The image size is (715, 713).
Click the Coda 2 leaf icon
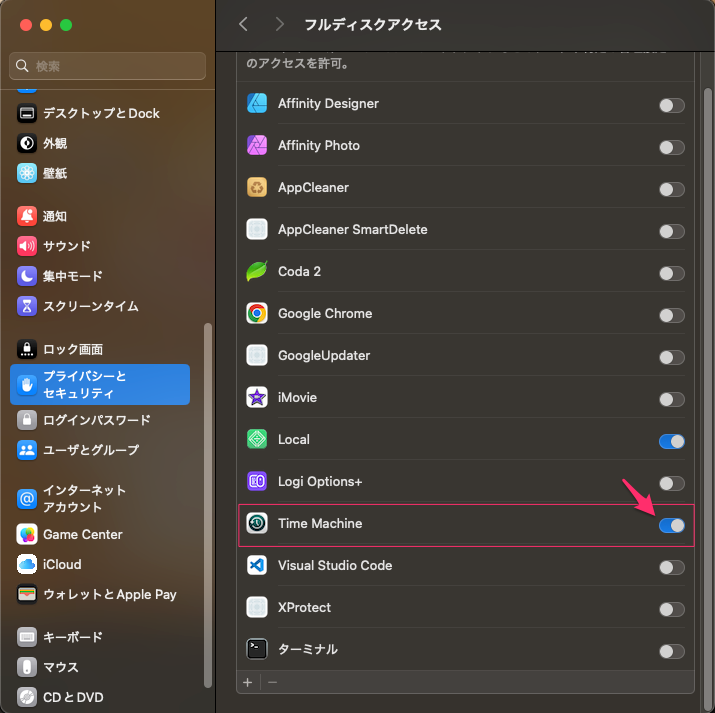click(x=257, y=272)
